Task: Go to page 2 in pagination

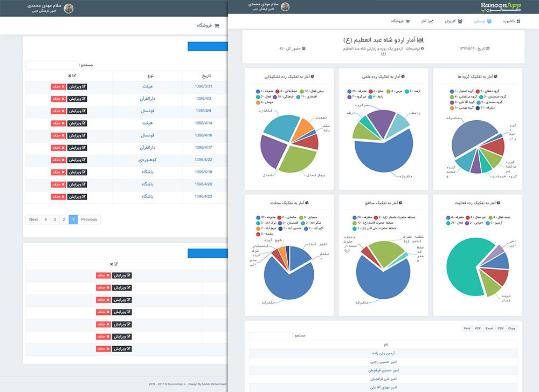Action: point(64,219)
